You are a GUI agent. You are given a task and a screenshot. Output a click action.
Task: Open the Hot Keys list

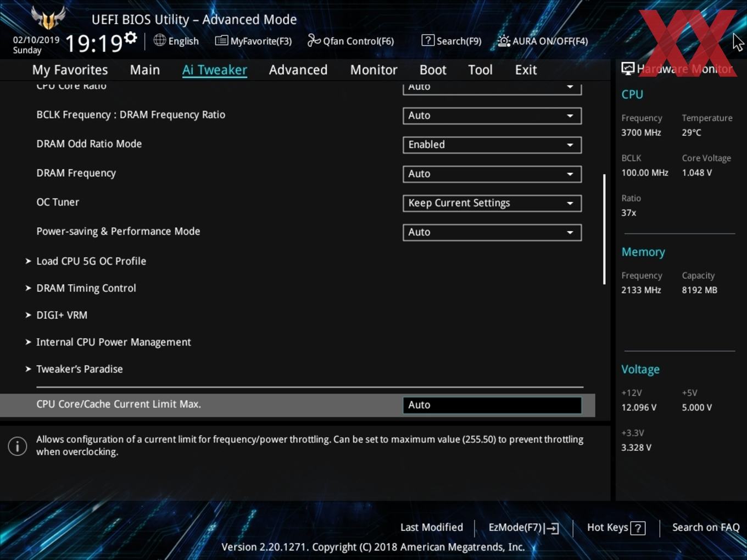(616, 528)
